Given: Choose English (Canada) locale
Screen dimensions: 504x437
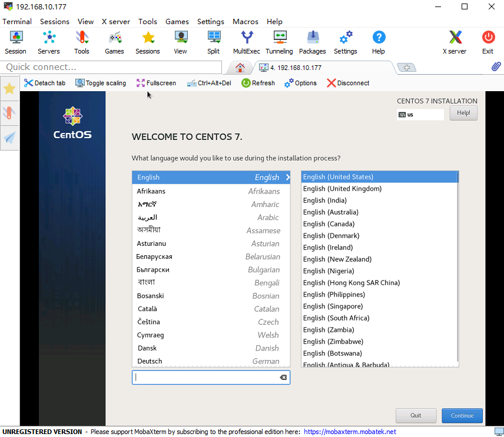Looking at the screenshot, I should (x=379, y=224).
